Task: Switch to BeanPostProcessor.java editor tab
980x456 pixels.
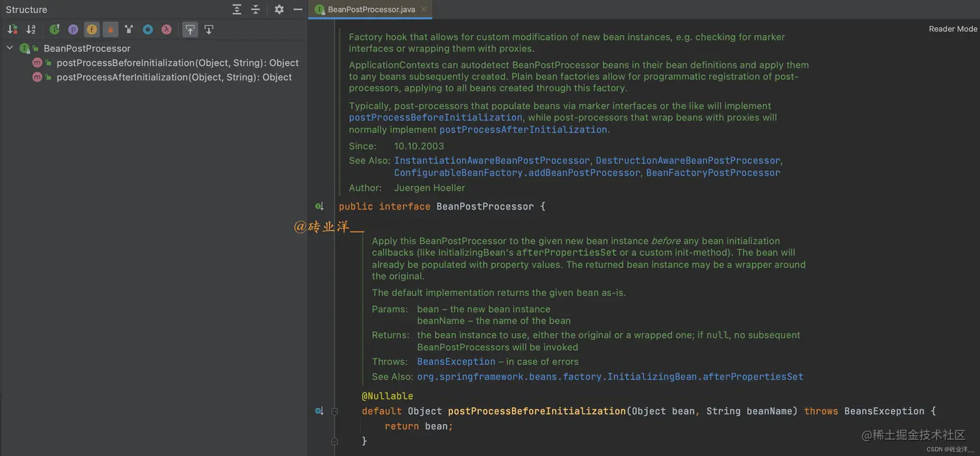Action: (x=371, y=10)
